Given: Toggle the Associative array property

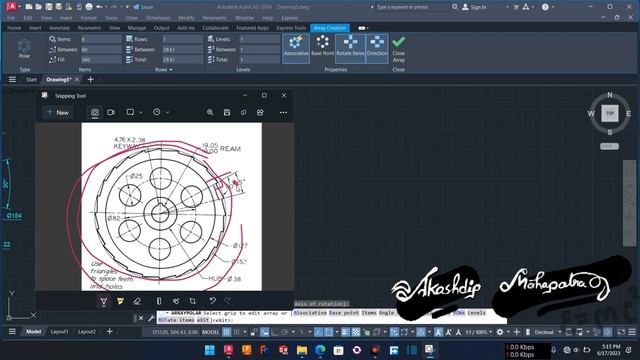Looking at the screenshot, I should point(296,48).
